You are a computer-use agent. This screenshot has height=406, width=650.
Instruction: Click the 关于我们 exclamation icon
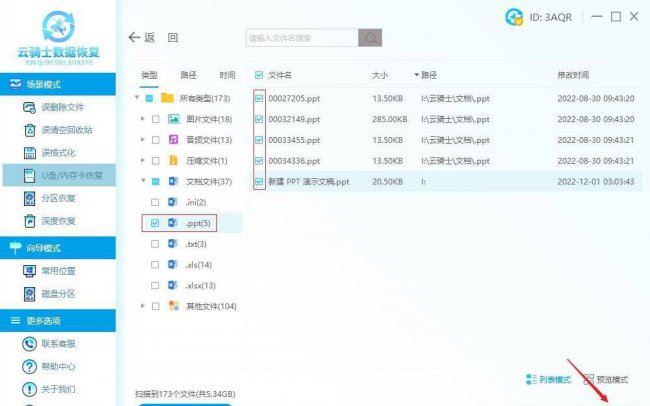tap(29, 389)
